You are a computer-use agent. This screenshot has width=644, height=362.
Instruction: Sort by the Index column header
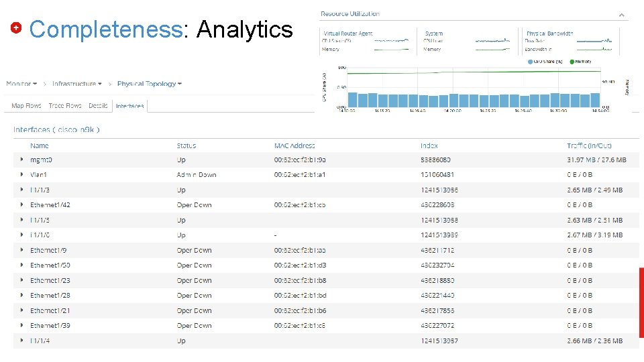429,145
